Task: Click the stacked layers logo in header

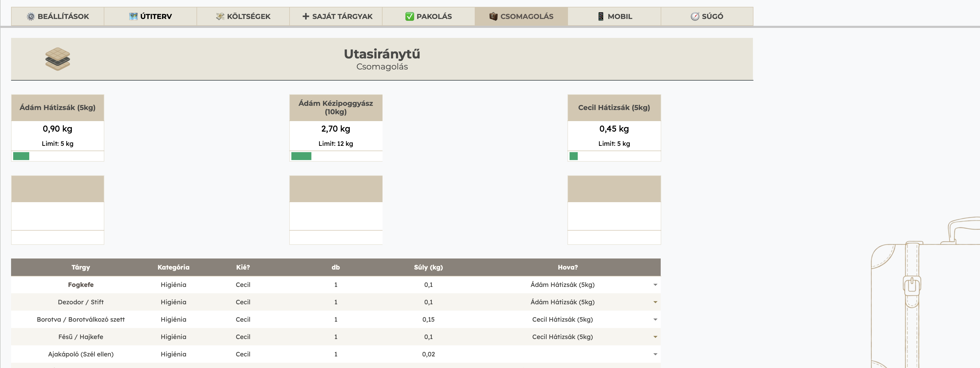Action: [57, 59]
